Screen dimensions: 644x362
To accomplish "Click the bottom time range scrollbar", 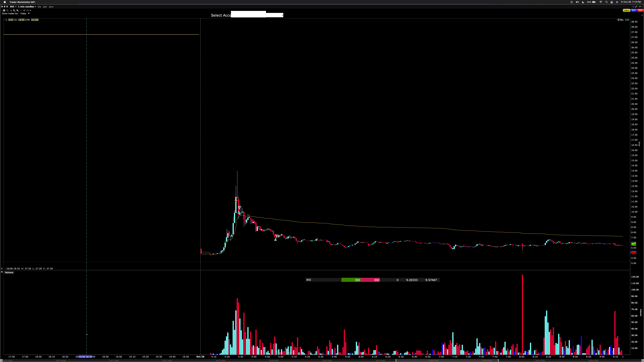I will [x=447, y=360].
